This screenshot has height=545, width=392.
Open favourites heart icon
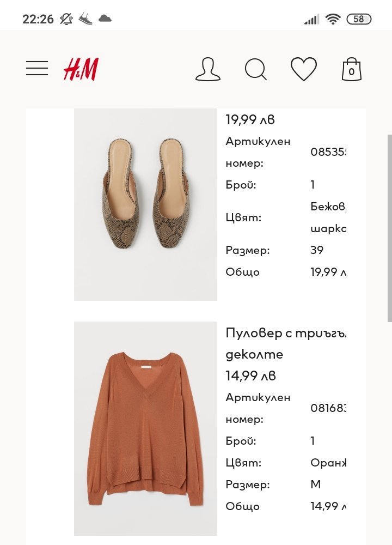(x=303, y=69)
